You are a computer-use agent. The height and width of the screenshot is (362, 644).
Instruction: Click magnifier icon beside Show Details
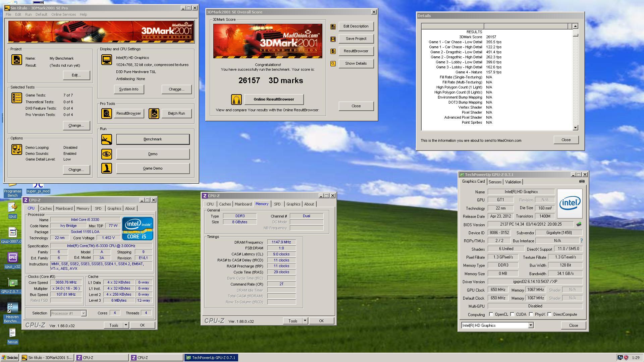click(333, 64)
